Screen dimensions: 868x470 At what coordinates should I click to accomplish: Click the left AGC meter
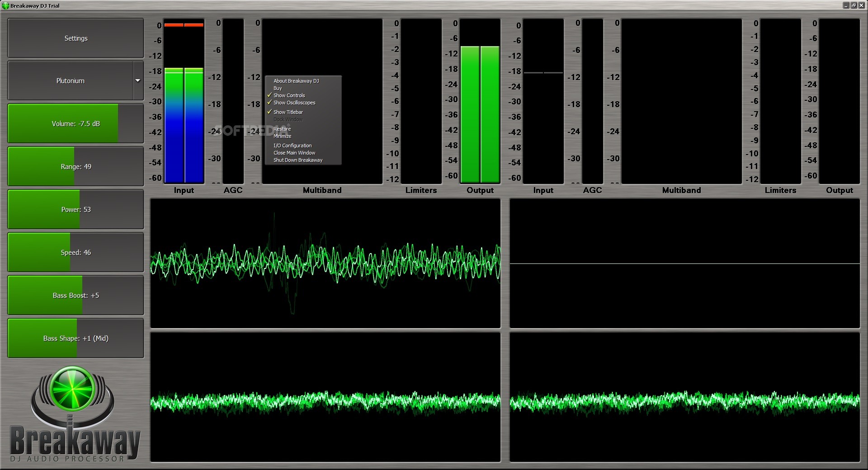tap(233, 102)
